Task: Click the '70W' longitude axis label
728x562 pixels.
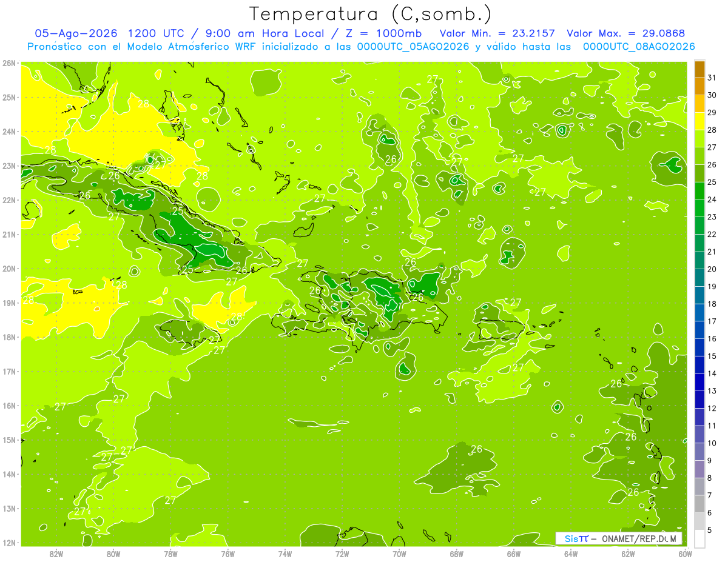Action: 399,554
